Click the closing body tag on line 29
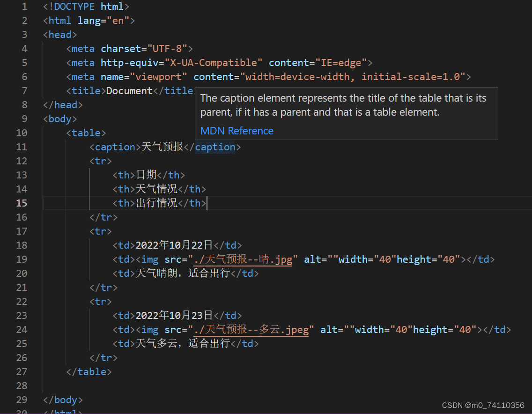532x414 pixels. 63,400
